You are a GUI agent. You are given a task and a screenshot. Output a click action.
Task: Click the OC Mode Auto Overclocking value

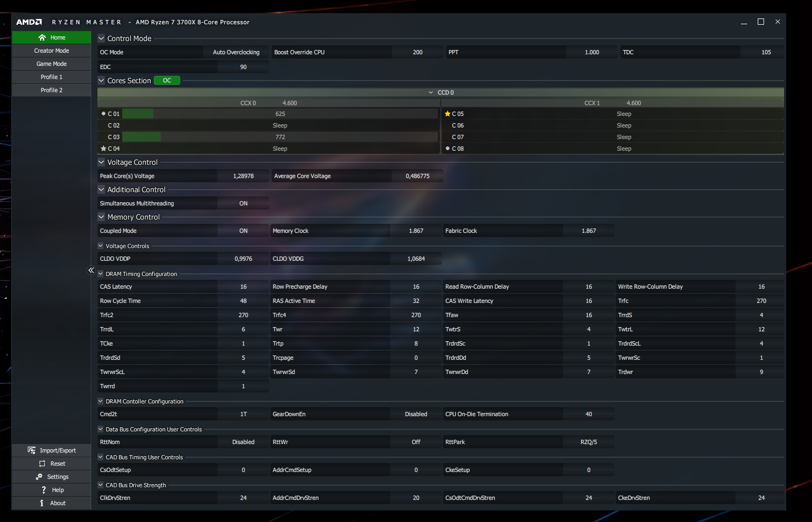(236, 52)
